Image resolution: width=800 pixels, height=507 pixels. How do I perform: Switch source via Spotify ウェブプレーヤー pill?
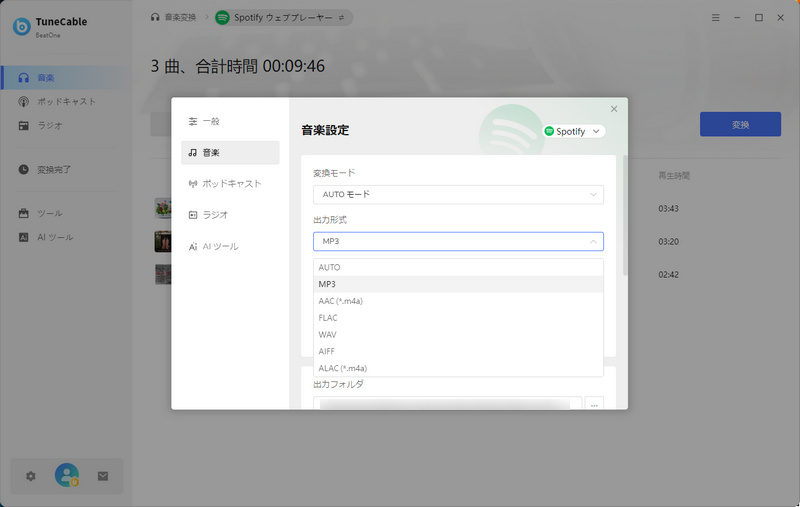click(x=284, y=17)
